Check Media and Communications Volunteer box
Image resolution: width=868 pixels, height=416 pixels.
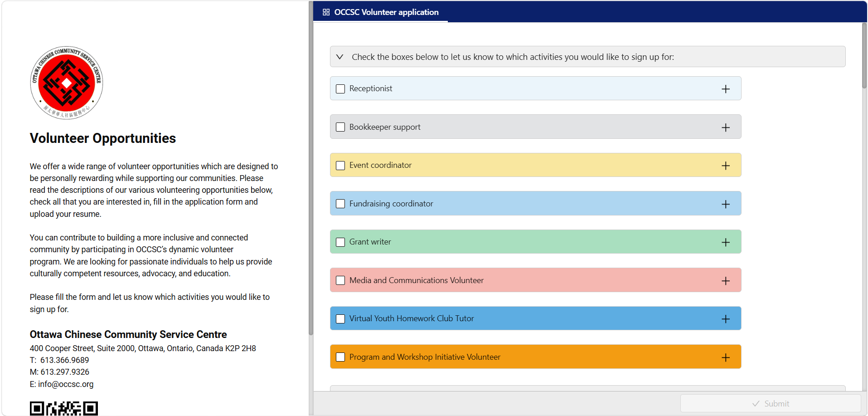click(340, 280)
